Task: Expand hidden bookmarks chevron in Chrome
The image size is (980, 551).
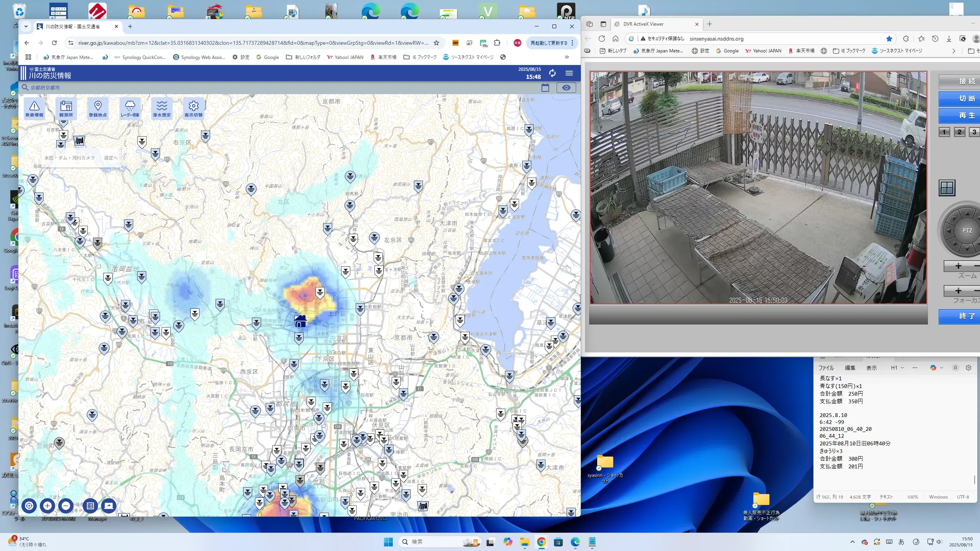Action: pos(567,57)
